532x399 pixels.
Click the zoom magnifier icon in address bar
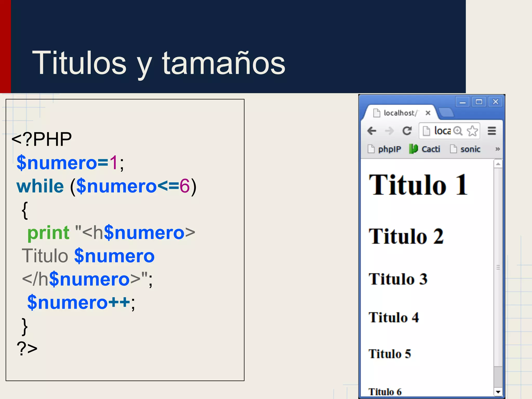(458, 131)
